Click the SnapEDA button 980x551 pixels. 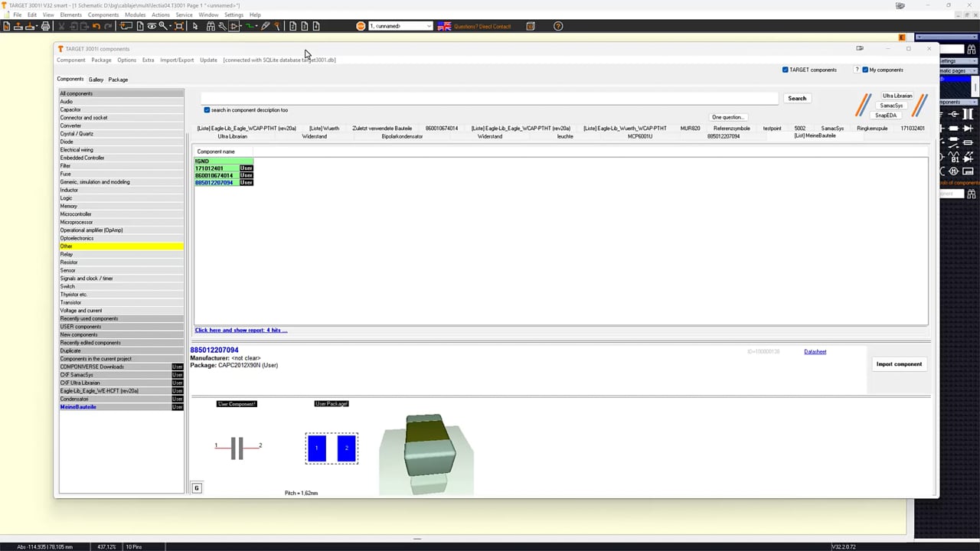pos(886,116)
